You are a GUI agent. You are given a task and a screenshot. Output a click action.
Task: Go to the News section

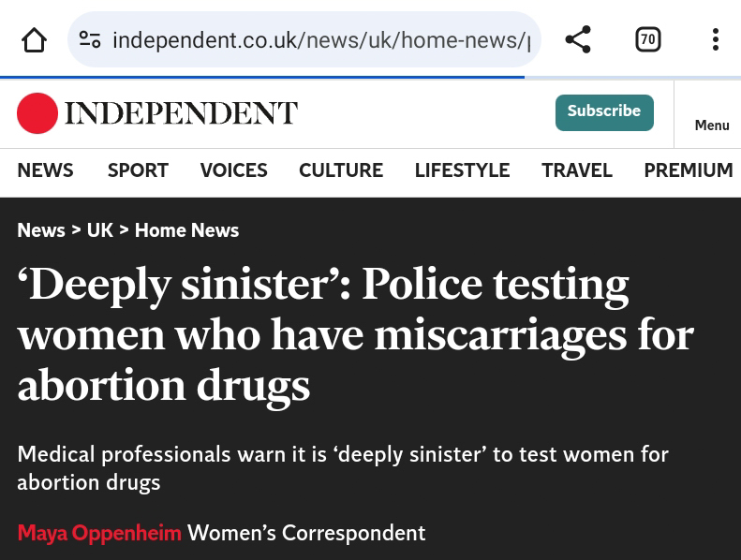[45, 170]
